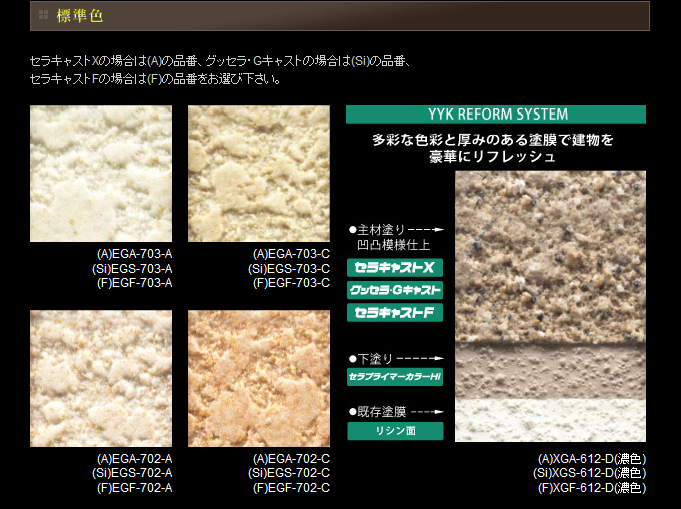Select the EGA-702-C orange texture swatch

259,378
